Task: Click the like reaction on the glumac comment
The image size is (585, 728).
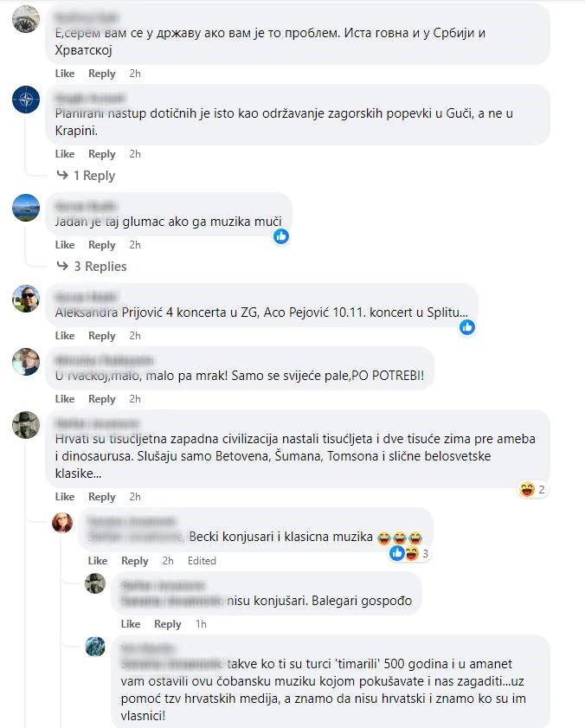Action: point(281,236)
